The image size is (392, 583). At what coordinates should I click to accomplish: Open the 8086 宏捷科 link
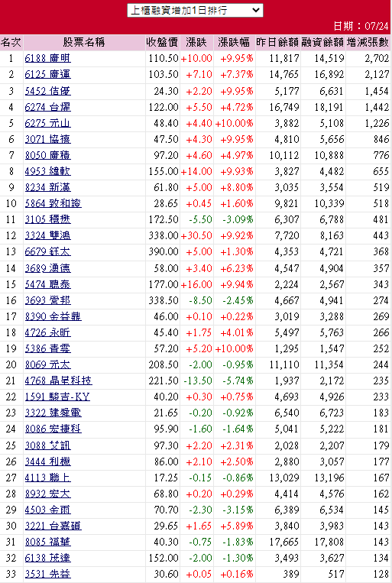coord(53,429)
